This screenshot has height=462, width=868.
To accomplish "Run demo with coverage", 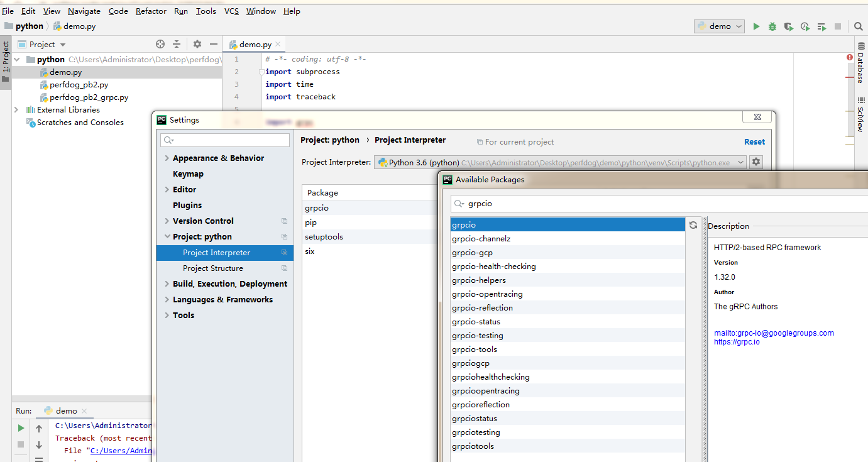I will 789,26.
